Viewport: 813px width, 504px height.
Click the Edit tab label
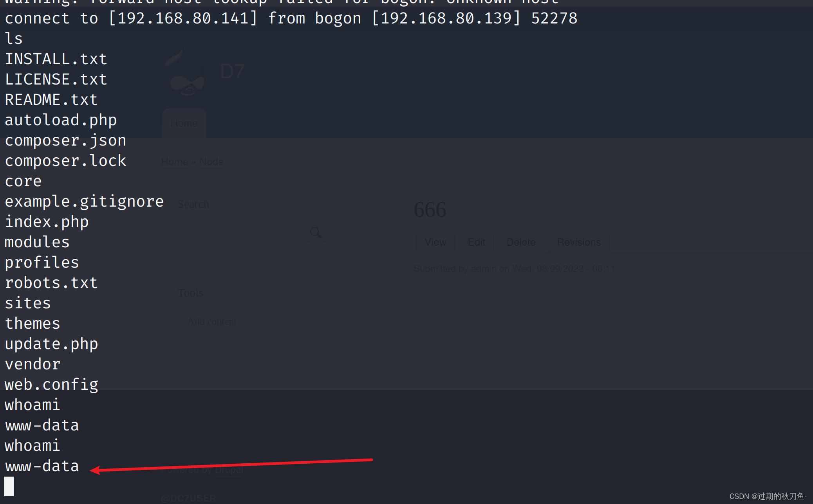(476, 242)
